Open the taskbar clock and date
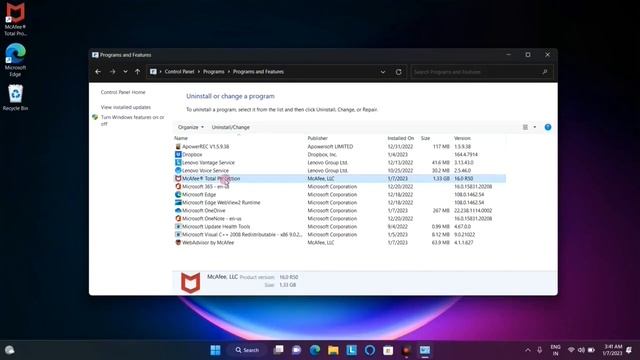Screen dimensions: 640x360 613,350
